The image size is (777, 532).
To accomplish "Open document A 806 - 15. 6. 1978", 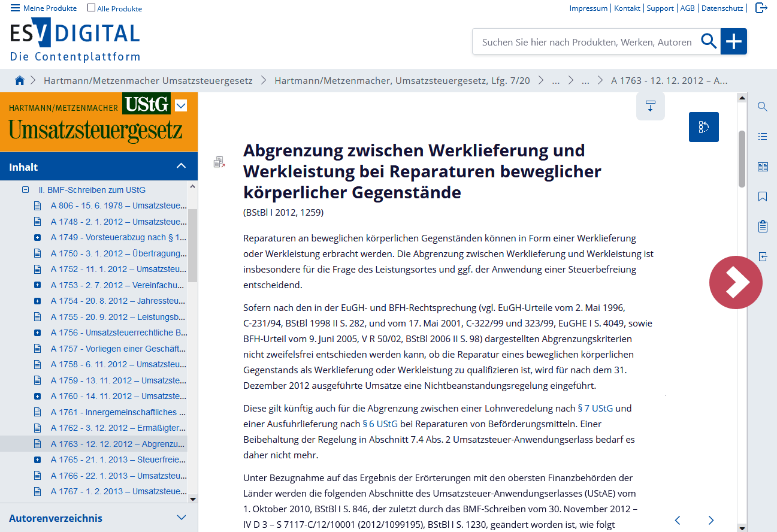I will pos(119,205).
